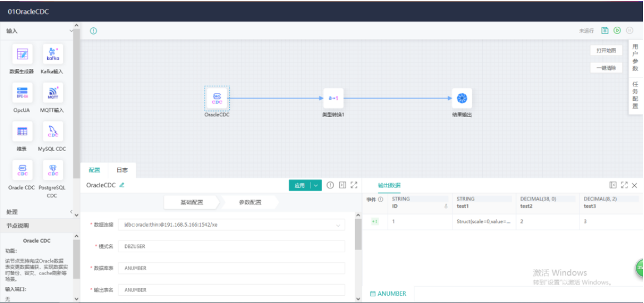The height and width of the screenshot is (303, 644).
Task: Expand the config panel to fullscreen
Action: coord(354,185)
